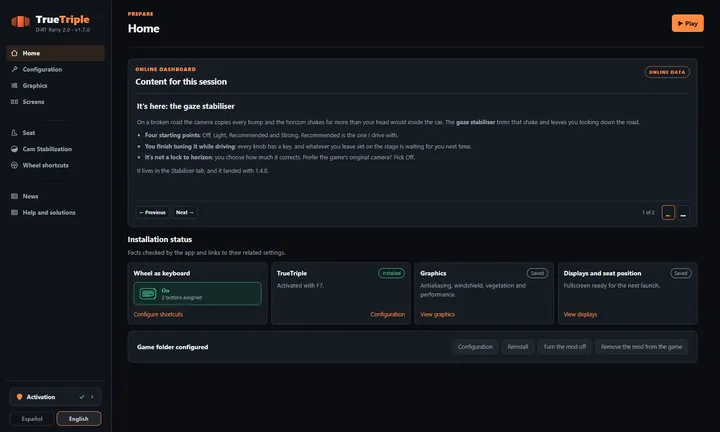Open Wheel shortcuts page
This screenshot has height=432, width=720.
click(56, 165)
